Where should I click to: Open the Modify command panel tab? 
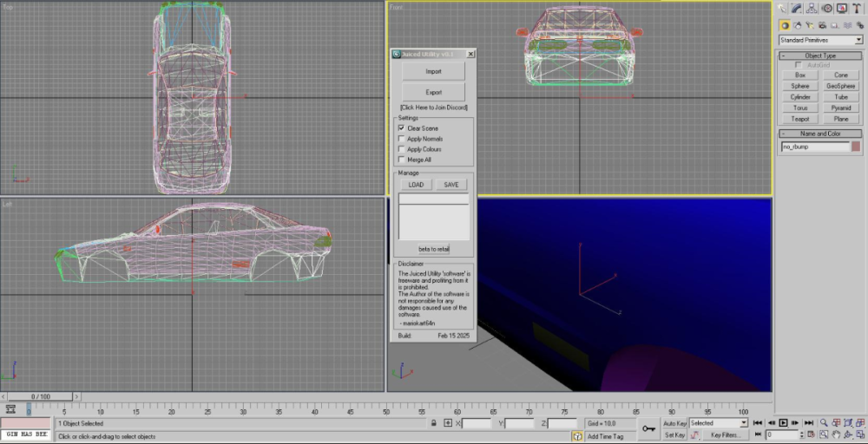pyautogui.click(x=797, y=8)
